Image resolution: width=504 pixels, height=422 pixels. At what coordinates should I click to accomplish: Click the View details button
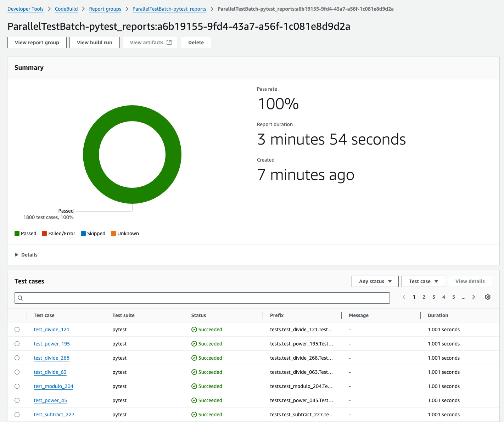coord(470,281)
